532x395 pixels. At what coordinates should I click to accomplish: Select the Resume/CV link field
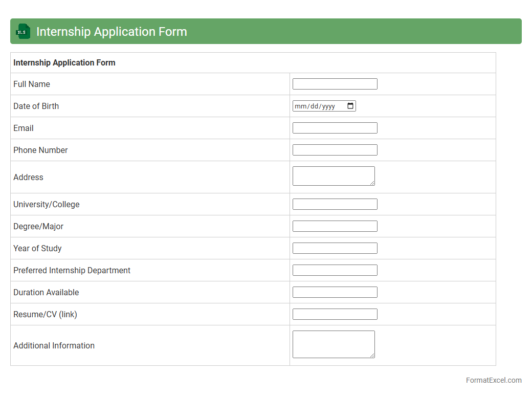pyautogui.click(x=335, y=314)
